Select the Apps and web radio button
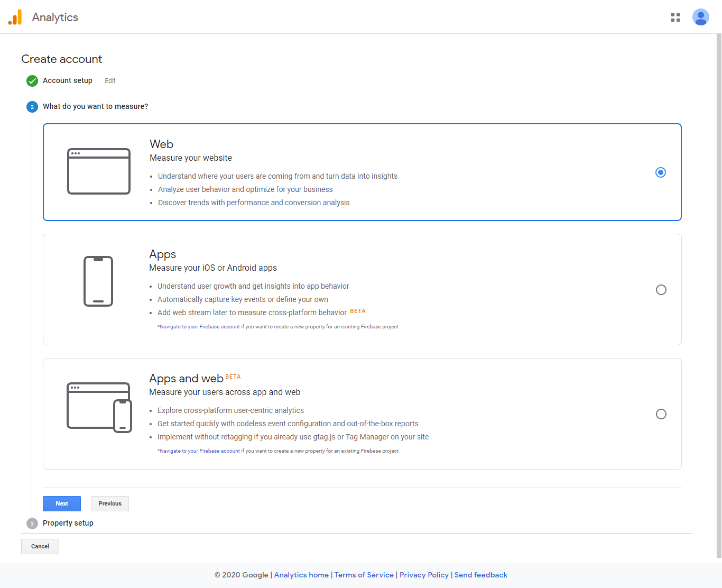 661,414
